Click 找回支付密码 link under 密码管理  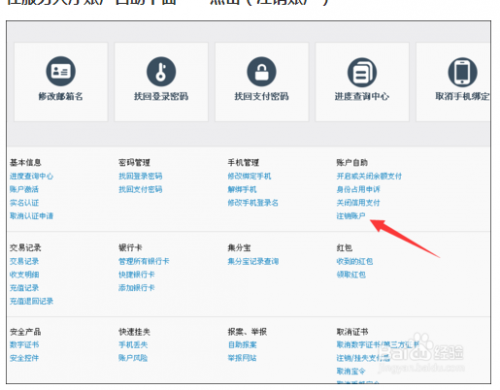tap(140, 189)
